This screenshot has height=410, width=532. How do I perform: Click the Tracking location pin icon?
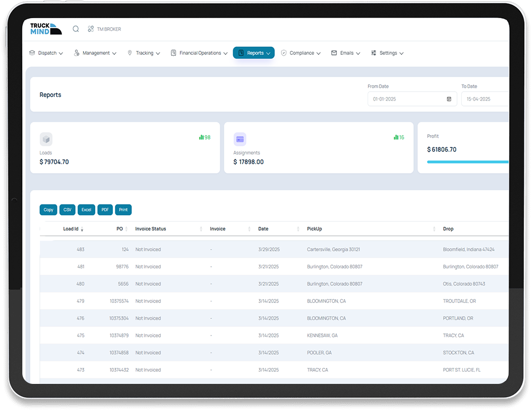(130, 53)
